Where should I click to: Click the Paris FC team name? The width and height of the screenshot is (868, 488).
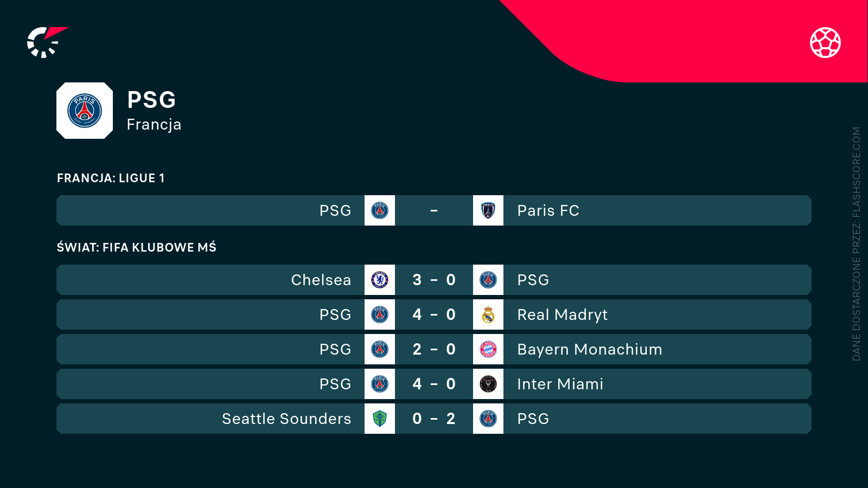[548, 210]
